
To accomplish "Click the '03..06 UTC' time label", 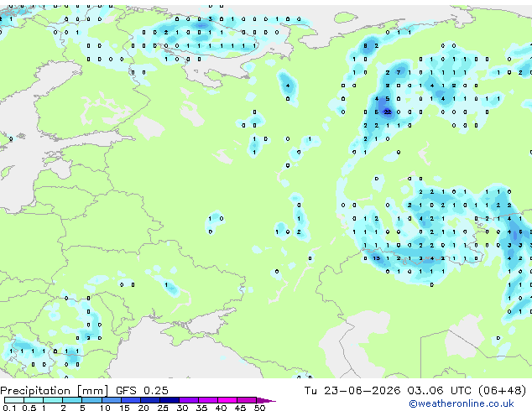I will (440, 390).
